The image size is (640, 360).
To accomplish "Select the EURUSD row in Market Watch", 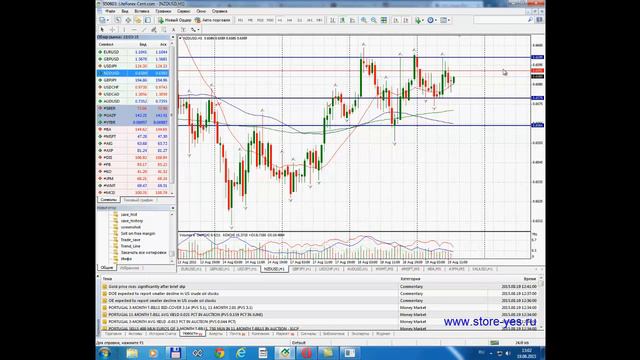I will [133, 52].
